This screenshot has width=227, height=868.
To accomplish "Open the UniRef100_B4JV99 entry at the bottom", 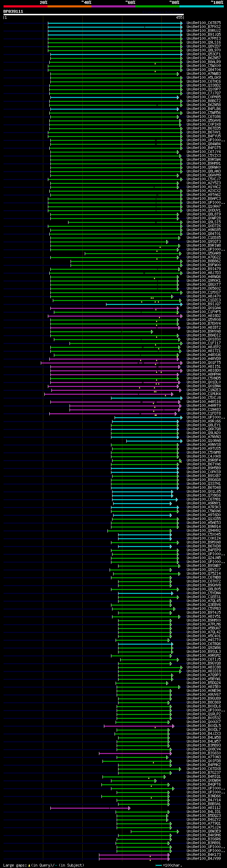I will pos(204,859).
